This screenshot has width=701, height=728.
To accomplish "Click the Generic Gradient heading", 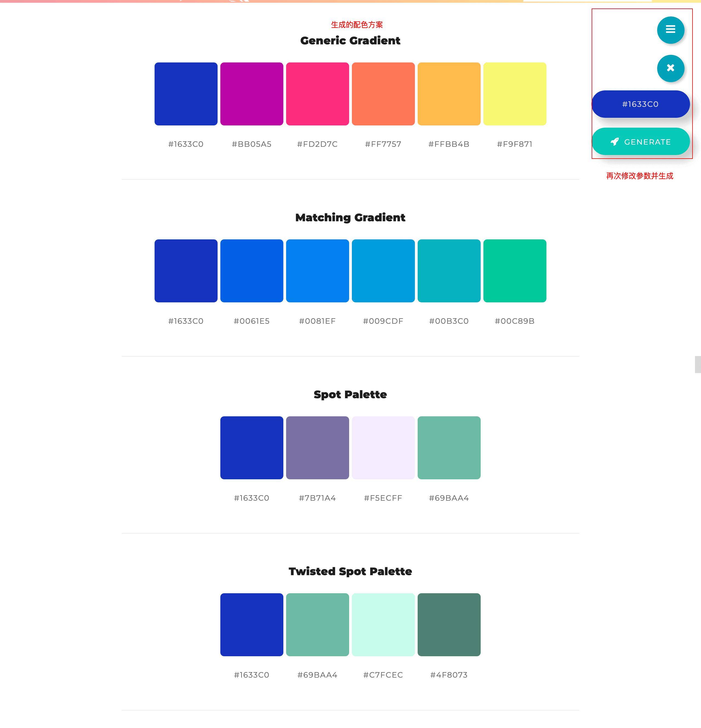I will pyautogui.click(x=350, y=41).
